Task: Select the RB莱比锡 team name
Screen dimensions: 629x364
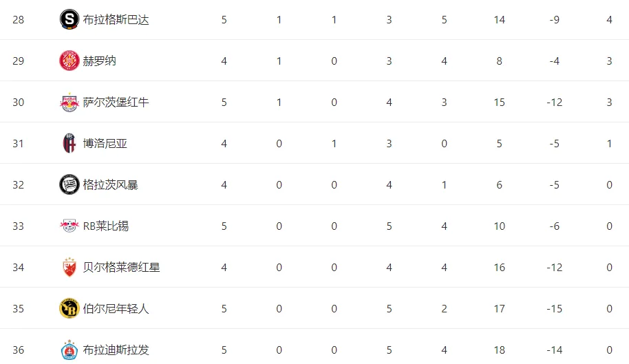Action: point(106,226)
